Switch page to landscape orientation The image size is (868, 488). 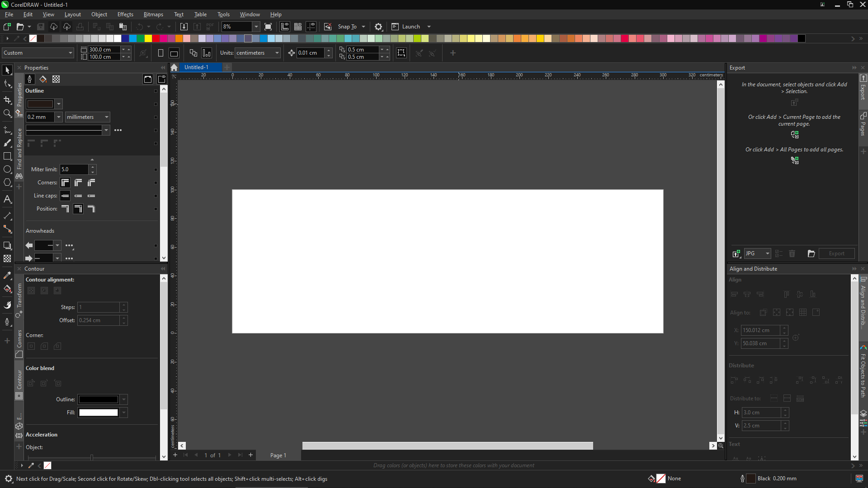point(174,53)
